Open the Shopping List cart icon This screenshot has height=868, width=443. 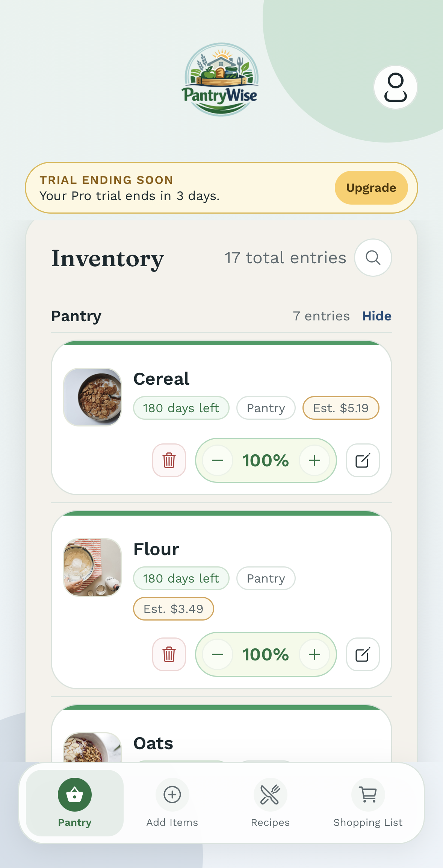tap(367, 795)
